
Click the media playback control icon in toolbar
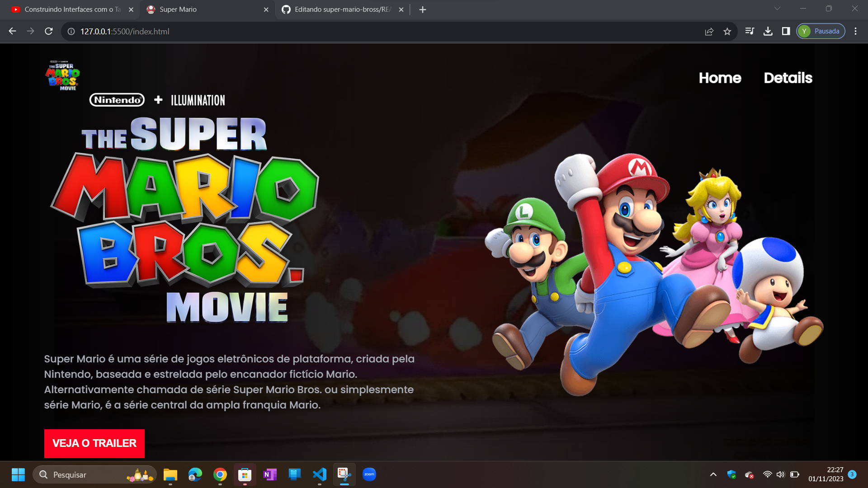(x=750, y=31)
